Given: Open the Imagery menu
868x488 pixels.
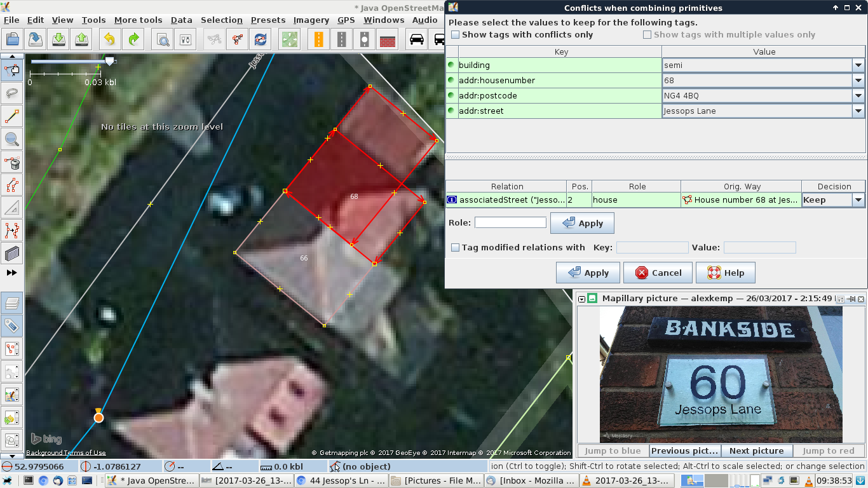Looking at the screenshot, I should point(311,20).
